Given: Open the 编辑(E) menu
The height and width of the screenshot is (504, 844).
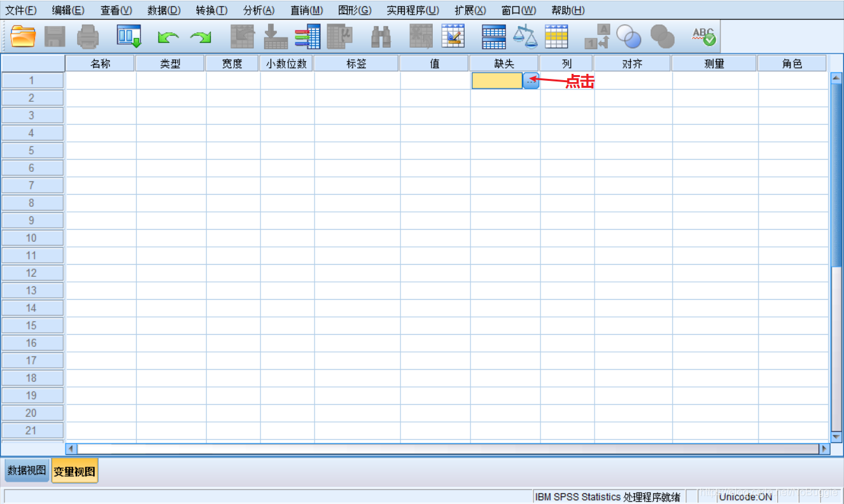Looking at the screenshot, I should (x=68, y=10).
